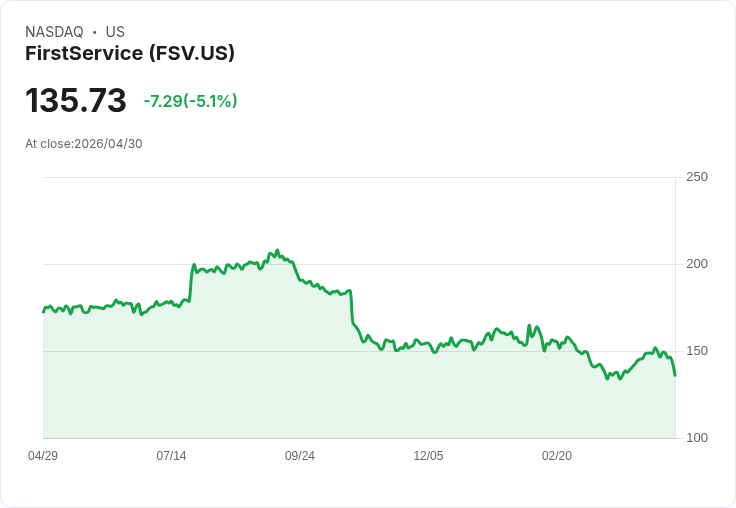Screen dimensions: 736x508
Task: Click the At close 2026/04/30 date text
Action: click(84, 143)
